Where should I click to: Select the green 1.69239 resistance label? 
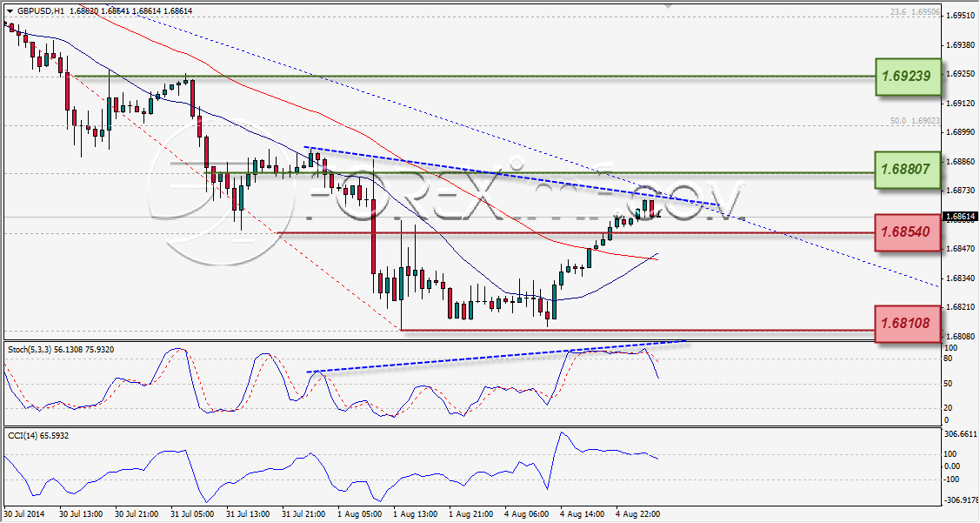coord(908,77)
